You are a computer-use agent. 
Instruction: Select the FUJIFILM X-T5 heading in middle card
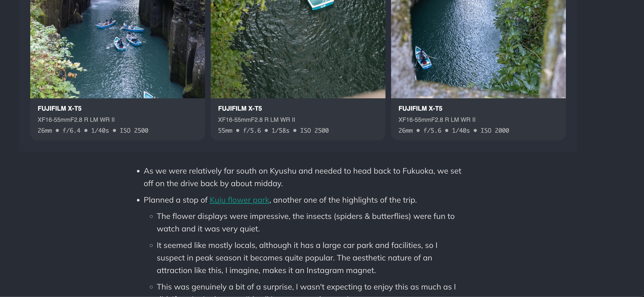pyautogui.click(x=240, y=108)
